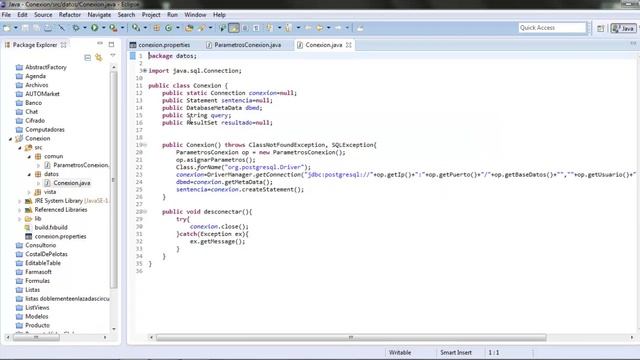This screenshot has height=360, width=640.
Task: Select the Farmasoft project
Action: click(38, 272)
